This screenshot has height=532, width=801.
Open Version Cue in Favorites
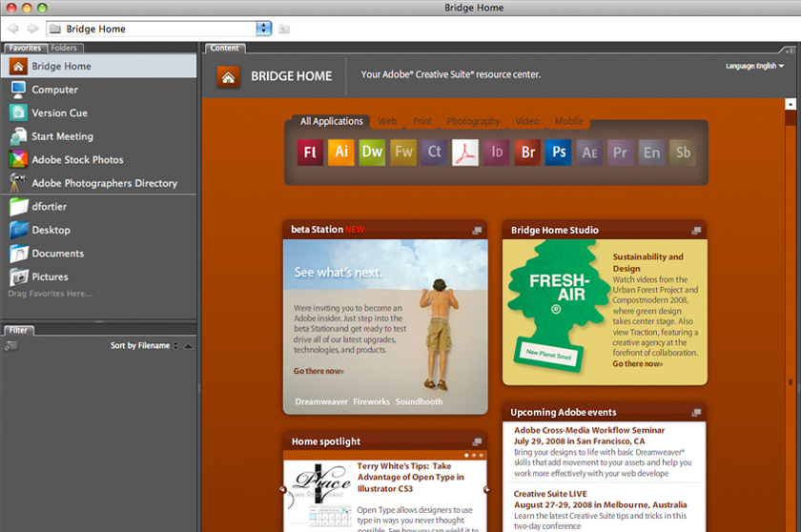coord(98,113)
